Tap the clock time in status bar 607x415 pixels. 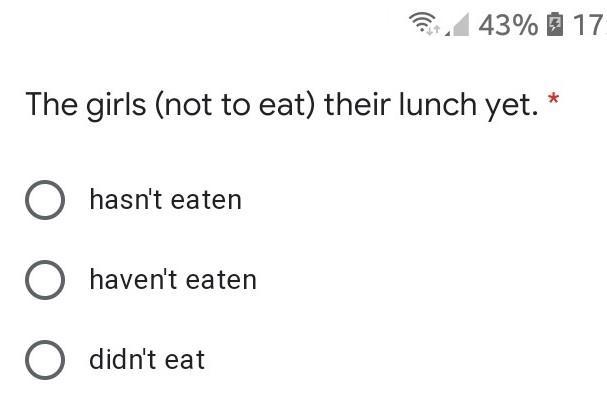[588, 25]
